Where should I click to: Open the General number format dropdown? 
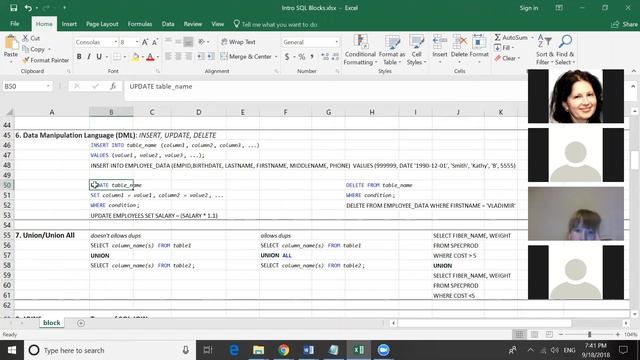coord(336,42)
